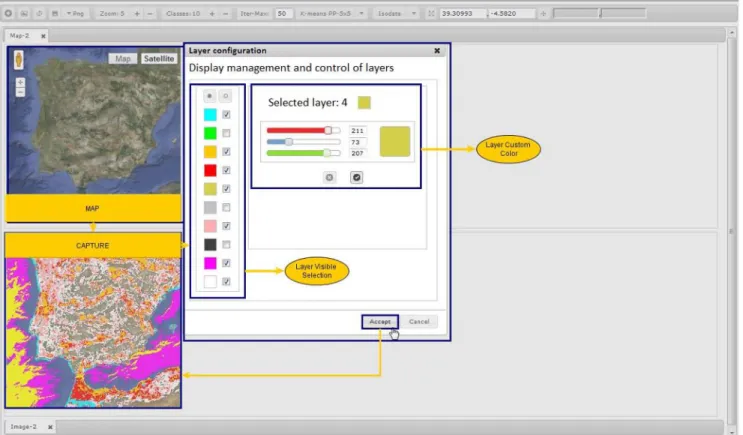The image size is (743, 435).
Task: Click the red color slider handle
Action: click(328, 130)
